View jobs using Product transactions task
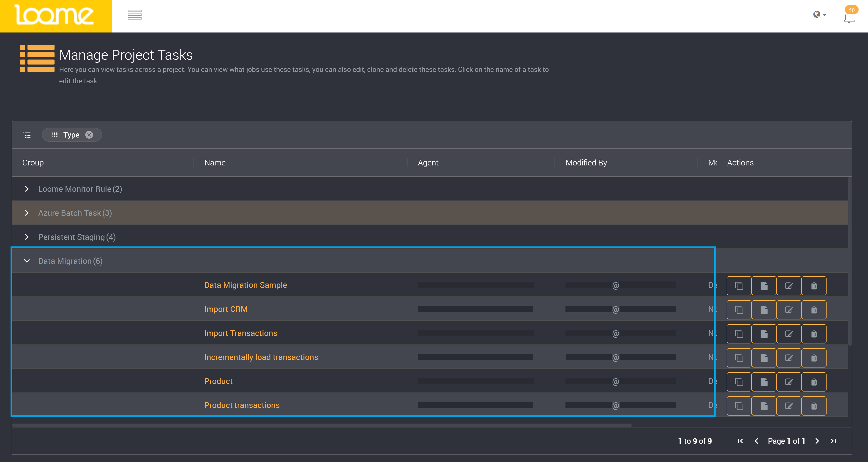 point(764,406)
